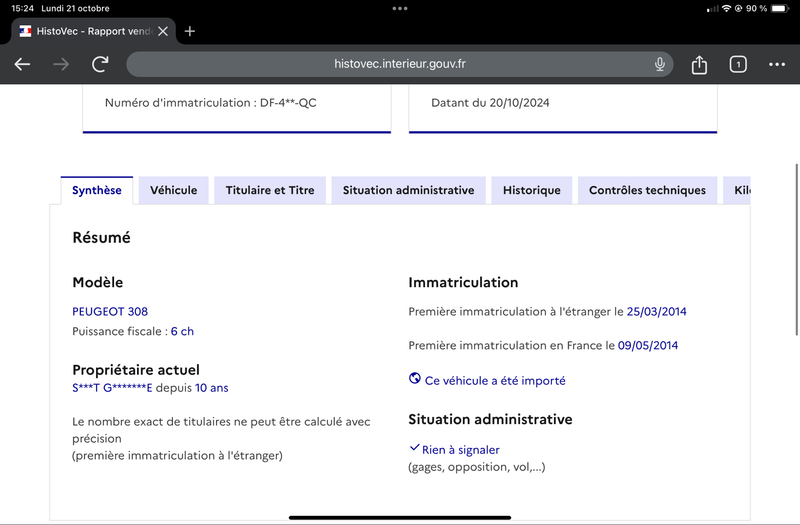Click the date 25/03/2014

pos(656,312)
